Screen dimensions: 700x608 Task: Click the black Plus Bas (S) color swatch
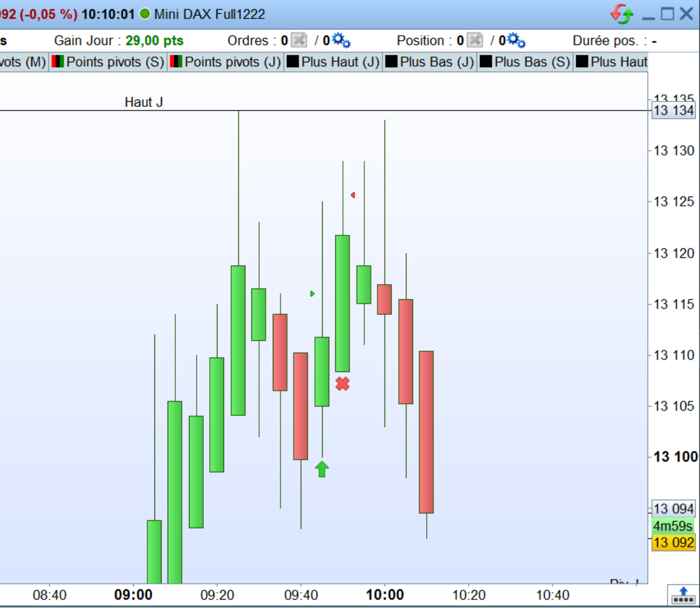(486, 62)
